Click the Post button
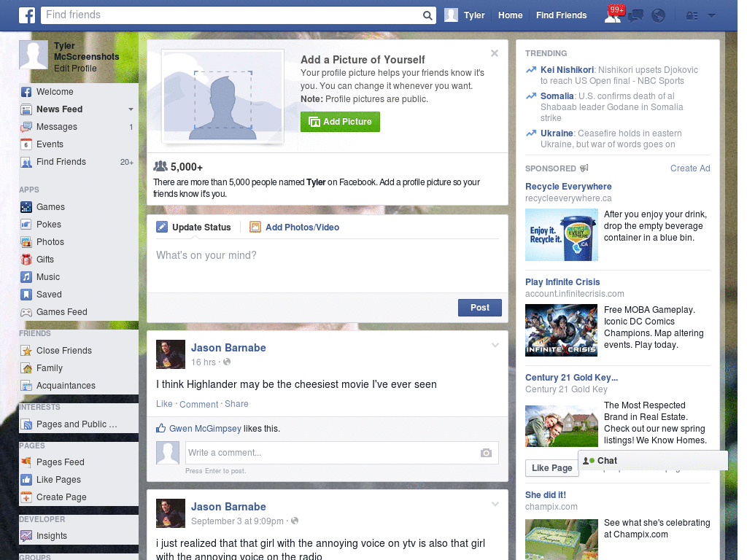 pos(480,308)
